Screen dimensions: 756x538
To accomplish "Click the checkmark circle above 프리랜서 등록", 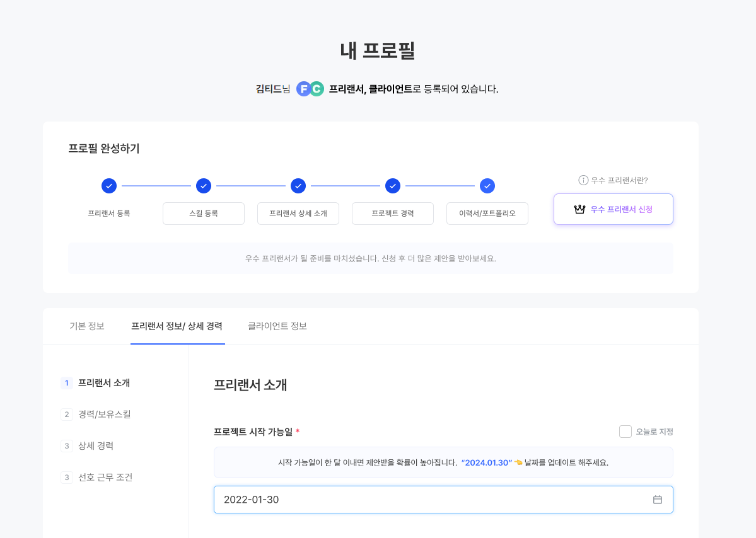I will tap(109, 186).
